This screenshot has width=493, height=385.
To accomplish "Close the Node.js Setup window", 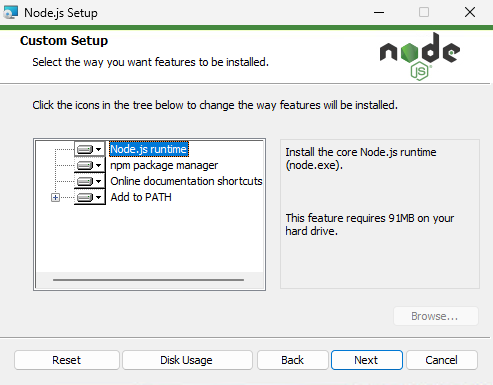I will 470,13.
